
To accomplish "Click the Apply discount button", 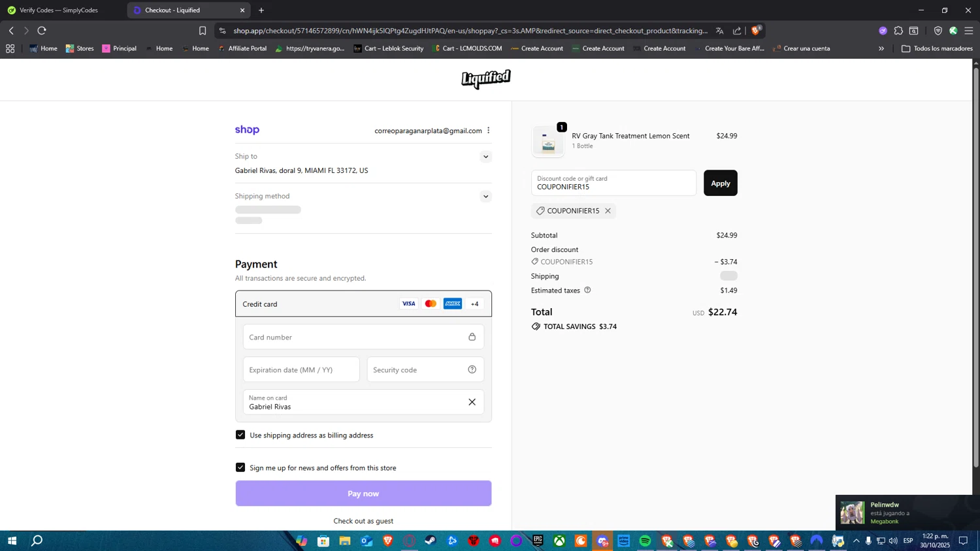I will (x=720, y=183).
